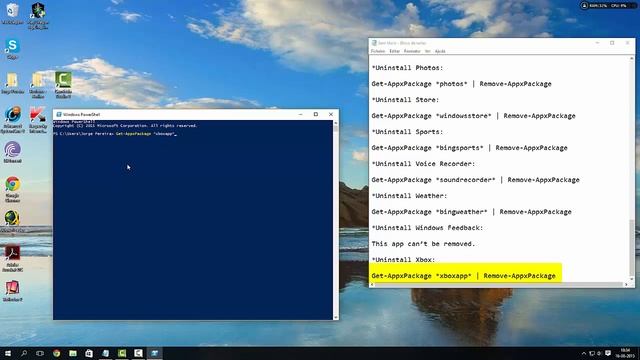Minimize the PowerShell window
This screenshot has width=640, height=360.
point(300,114)
